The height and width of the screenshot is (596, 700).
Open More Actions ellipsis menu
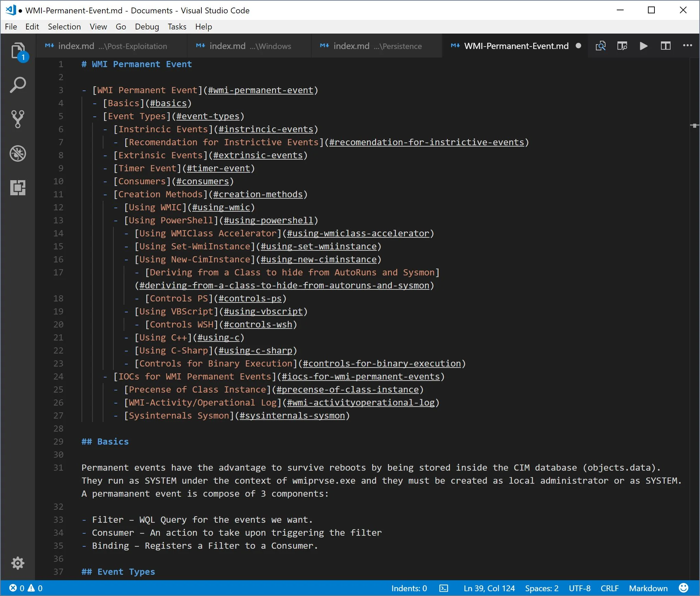coord(687,46)
